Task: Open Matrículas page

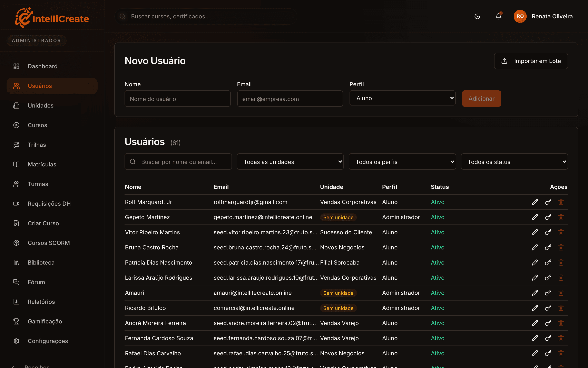Action: point(52,164)
